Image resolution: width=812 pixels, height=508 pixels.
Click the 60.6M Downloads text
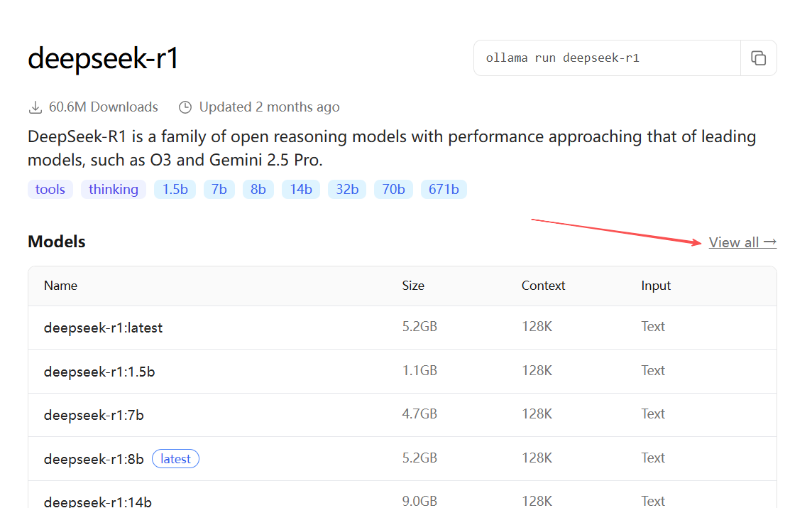[x=103, y=107]
